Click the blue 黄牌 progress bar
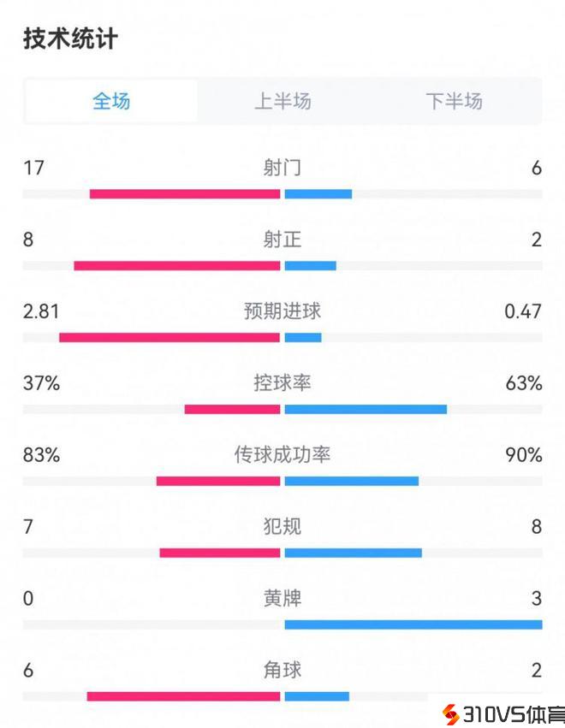Viewport: 565px width, 728px height. [x=413, y=624]
